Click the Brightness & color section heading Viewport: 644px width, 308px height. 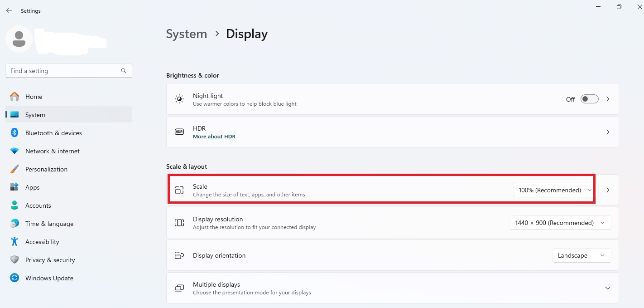pos(192,75)
